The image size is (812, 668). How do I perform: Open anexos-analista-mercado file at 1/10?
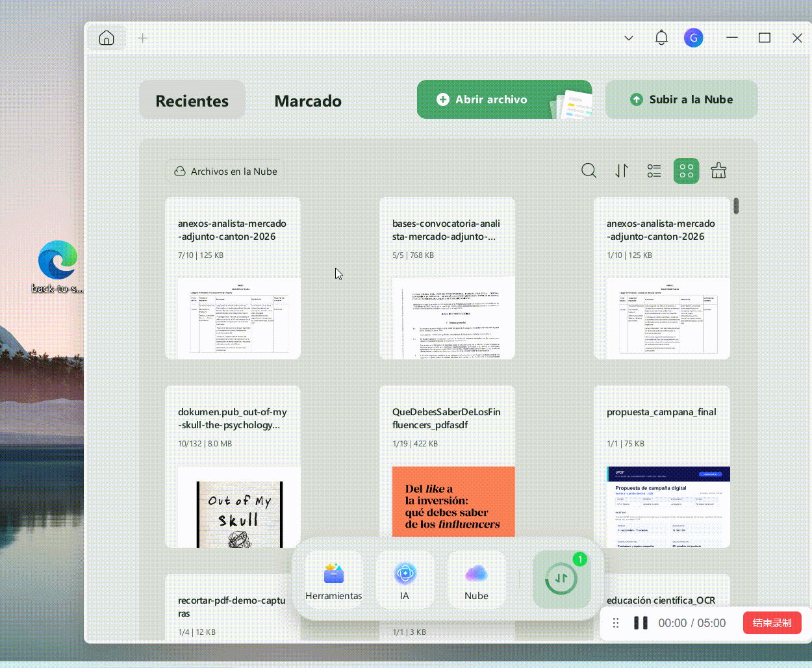(x=662, y=278)
